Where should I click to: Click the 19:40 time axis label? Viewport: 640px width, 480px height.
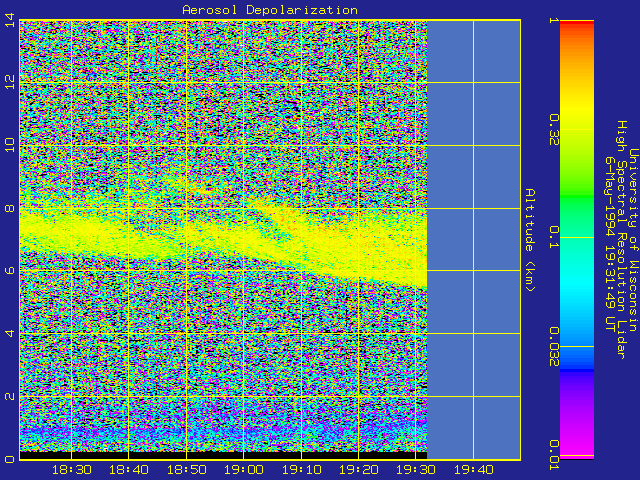pyautogui.click(x=473, y=470)
